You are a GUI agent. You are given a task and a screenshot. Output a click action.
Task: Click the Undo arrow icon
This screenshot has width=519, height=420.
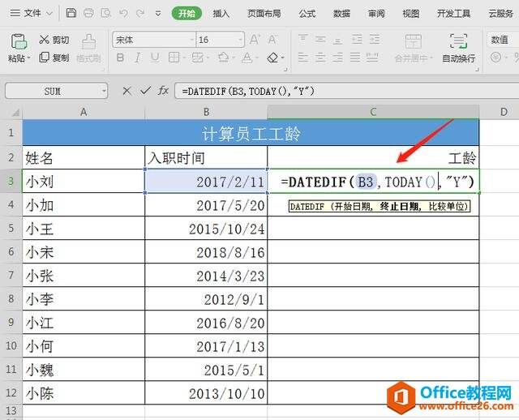click(123, 13)
